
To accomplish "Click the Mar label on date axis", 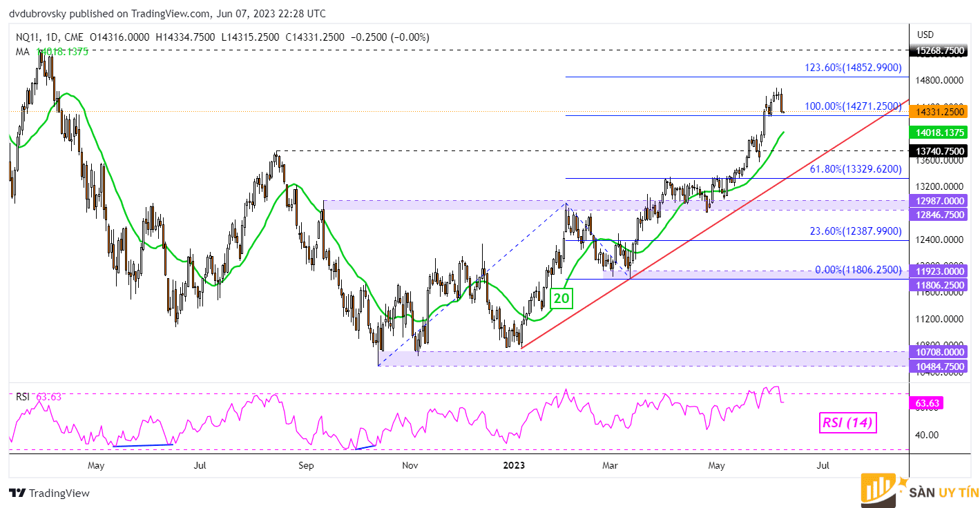I will tap(609, 465).
